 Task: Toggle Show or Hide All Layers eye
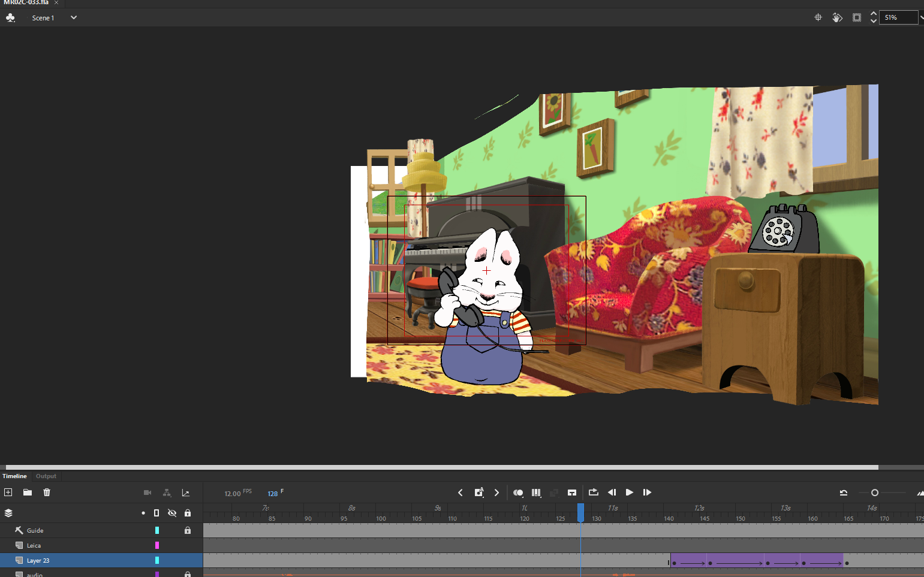point(172,513)
